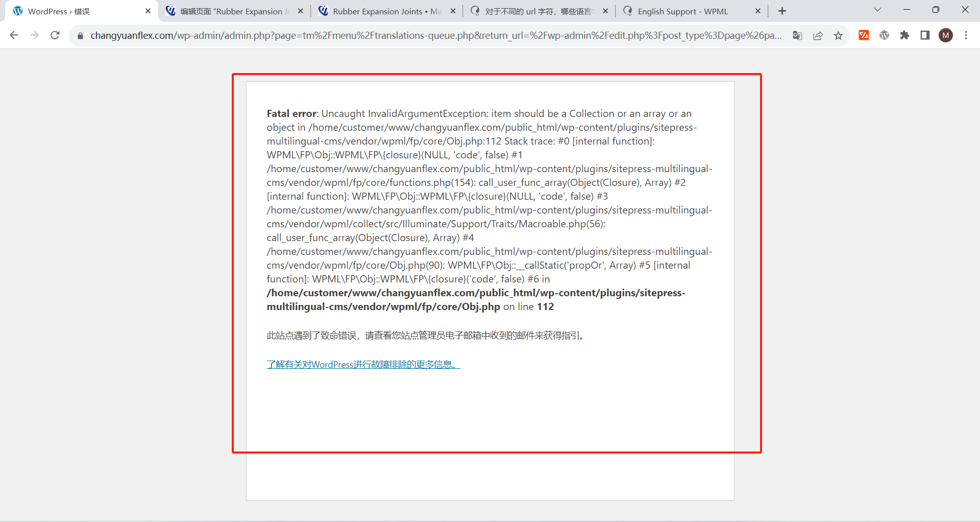980x522 pixels.
Task: Open Google Translate page icon
Action: [797, 35]
